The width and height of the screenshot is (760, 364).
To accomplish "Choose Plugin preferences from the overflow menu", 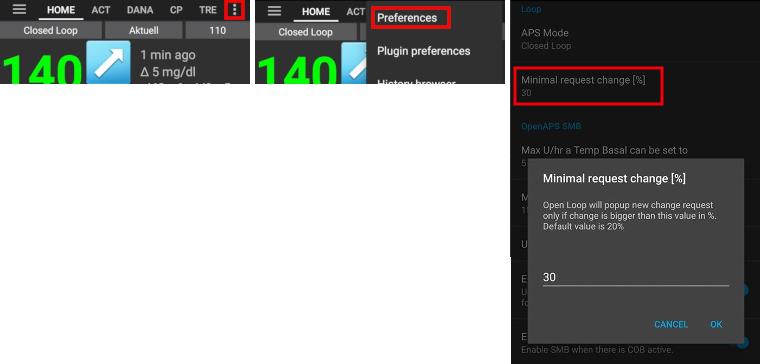I will click(x=424, y=51).
